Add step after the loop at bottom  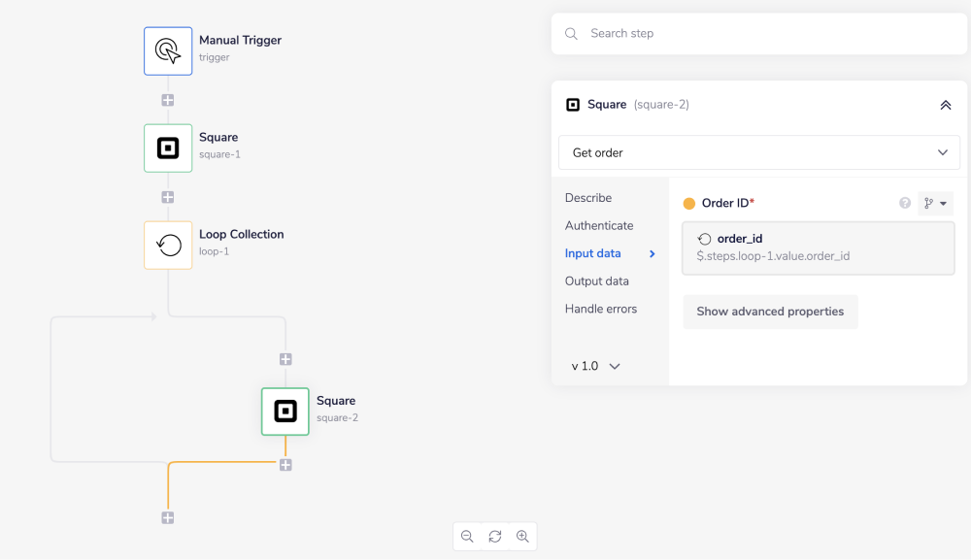(168, 518)
